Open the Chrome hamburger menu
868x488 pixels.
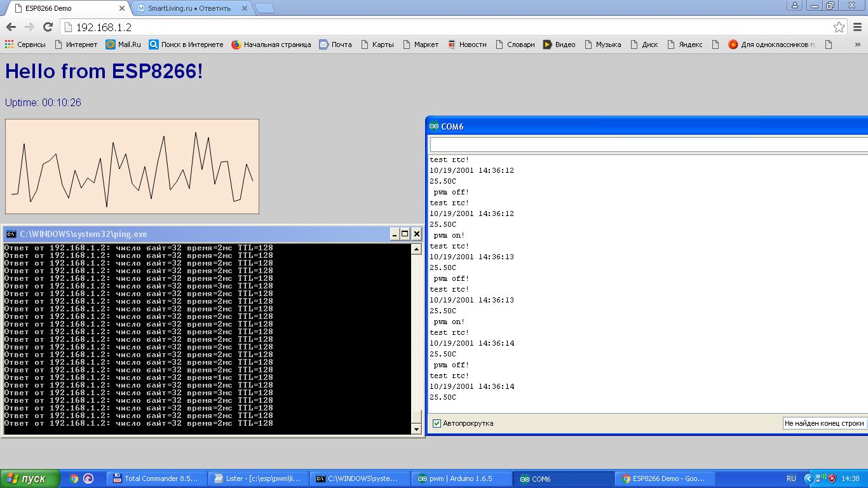(x=857, y=27)
